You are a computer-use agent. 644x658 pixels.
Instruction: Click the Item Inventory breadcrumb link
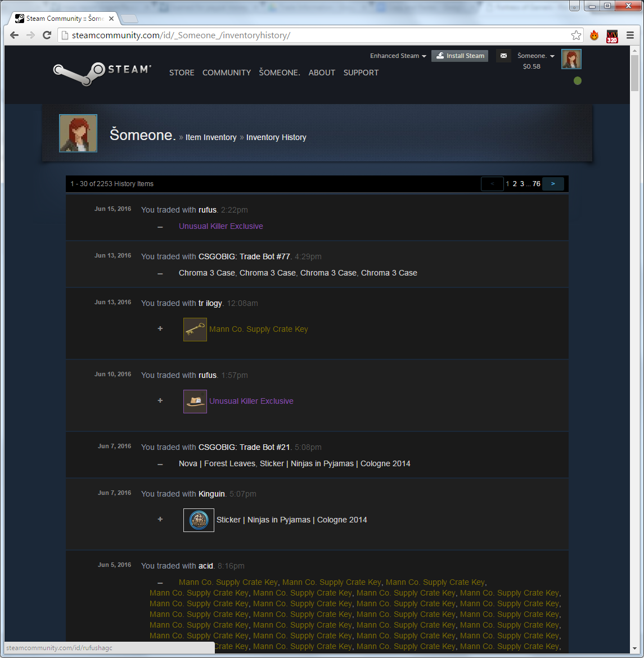211,137
